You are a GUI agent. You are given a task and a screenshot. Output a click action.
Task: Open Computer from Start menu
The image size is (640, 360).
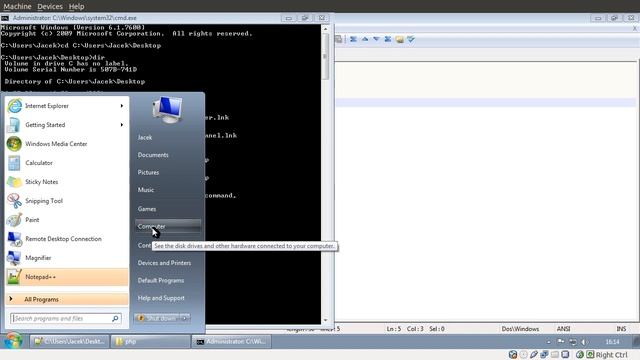click(168, 226)
